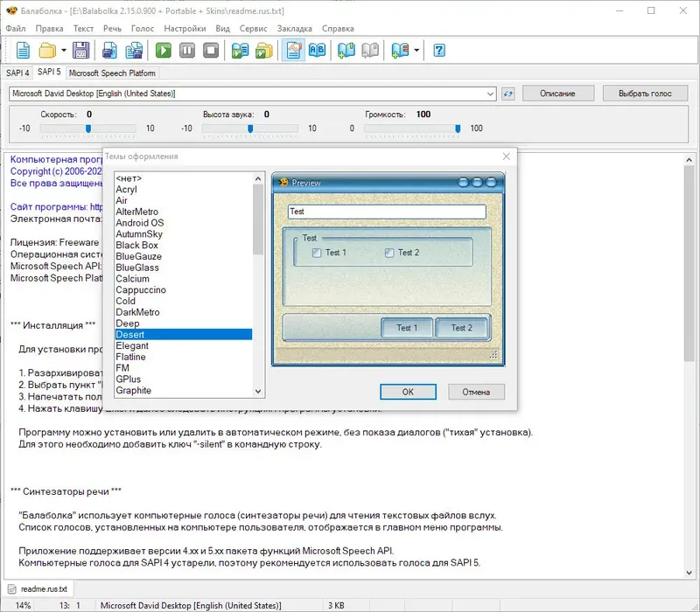Open the Вид menu

click(x=223, y=29)
